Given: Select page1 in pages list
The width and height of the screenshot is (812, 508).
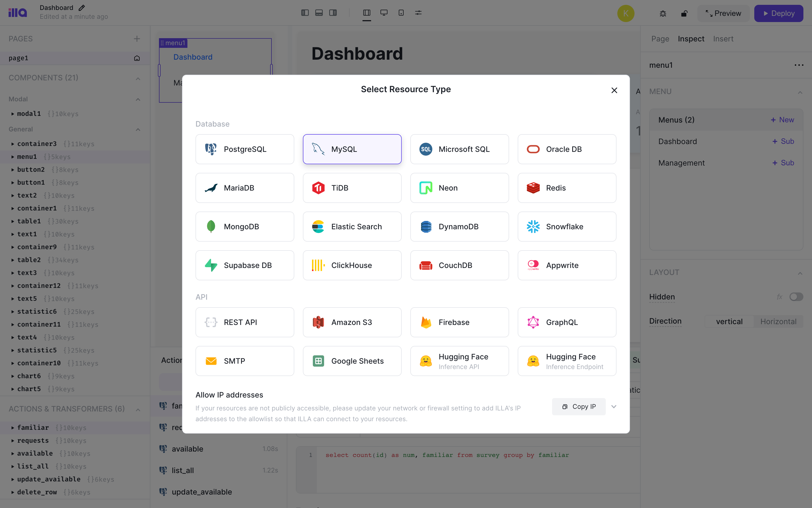Looking at the screenshot, I should [x=75, y=58].
